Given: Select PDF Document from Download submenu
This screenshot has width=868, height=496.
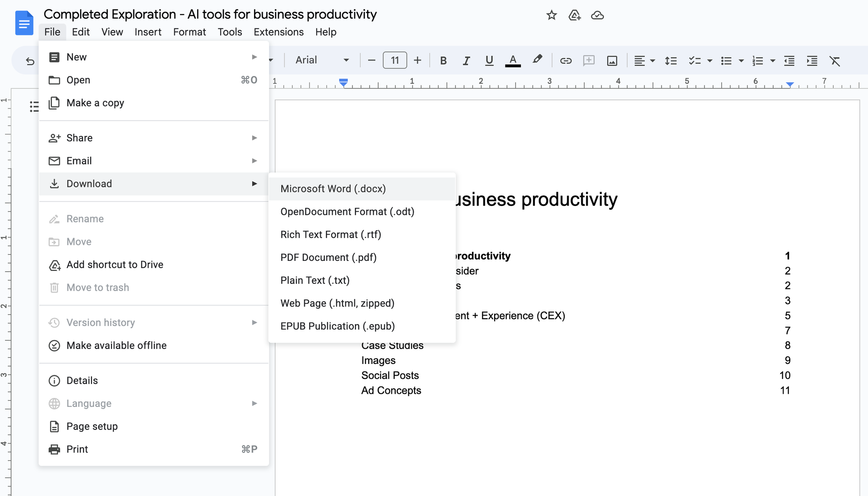Looking at the screenshot, I should point(328,257).
